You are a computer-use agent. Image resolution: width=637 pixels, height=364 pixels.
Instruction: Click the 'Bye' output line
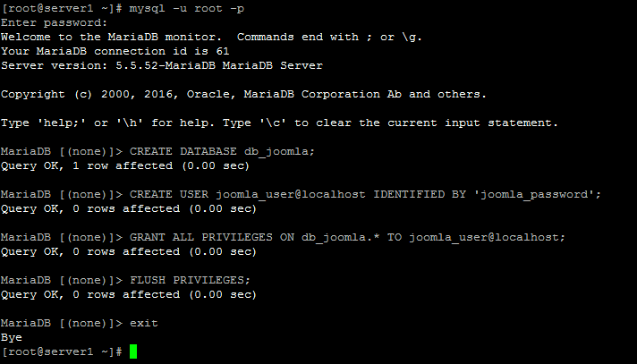pos(12,337)
